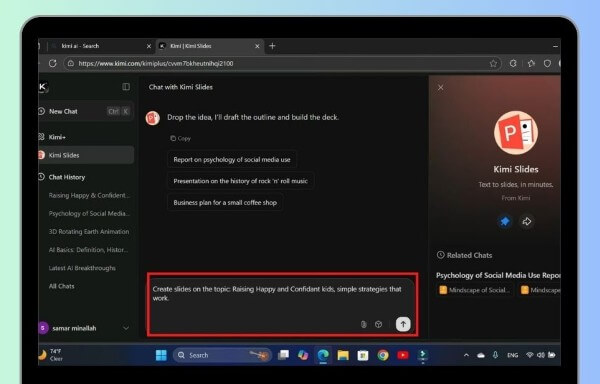Bookmark this page with the star icon
The height and width of the screenshot is (384, 600).
point(493,63)
